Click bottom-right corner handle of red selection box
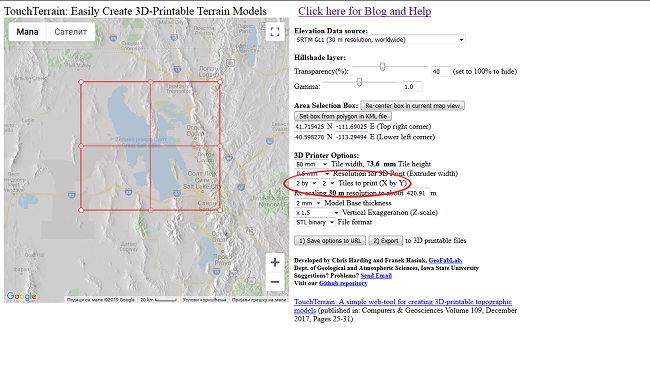650x365 pixels. click(x=220, y=210)
